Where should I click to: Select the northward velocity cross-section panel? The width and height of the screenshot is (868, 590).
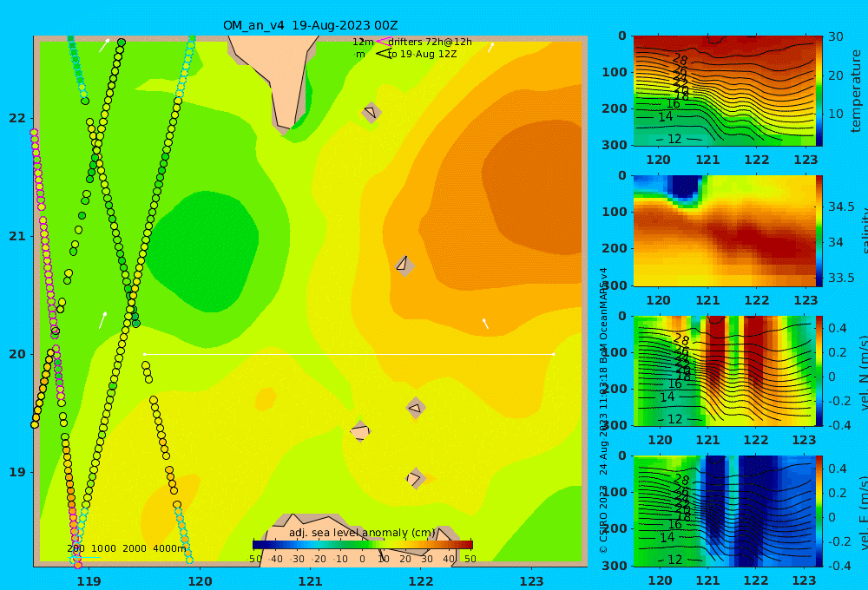coord(724,370)
